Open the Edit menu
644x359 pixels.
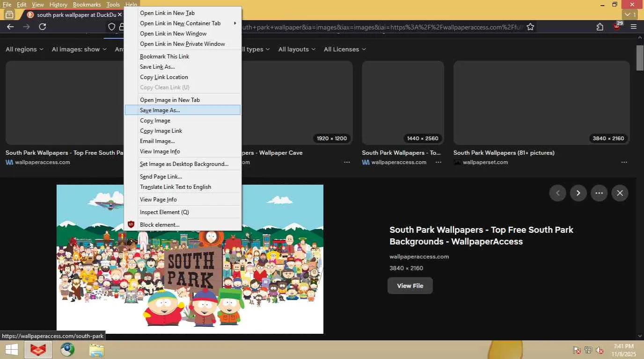22,5
